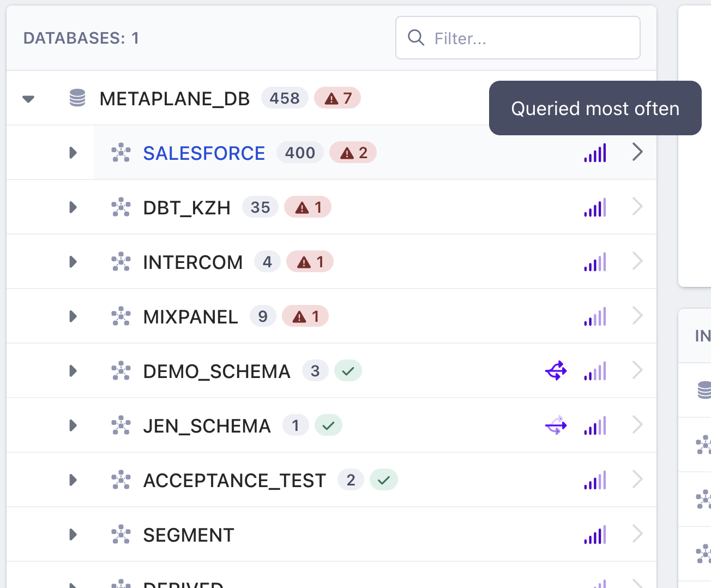Image resolution: width=711 pixels, height=588 pixels.
Task: Expand the MIXPANEL schema triangle
Action: coord(73,316)
